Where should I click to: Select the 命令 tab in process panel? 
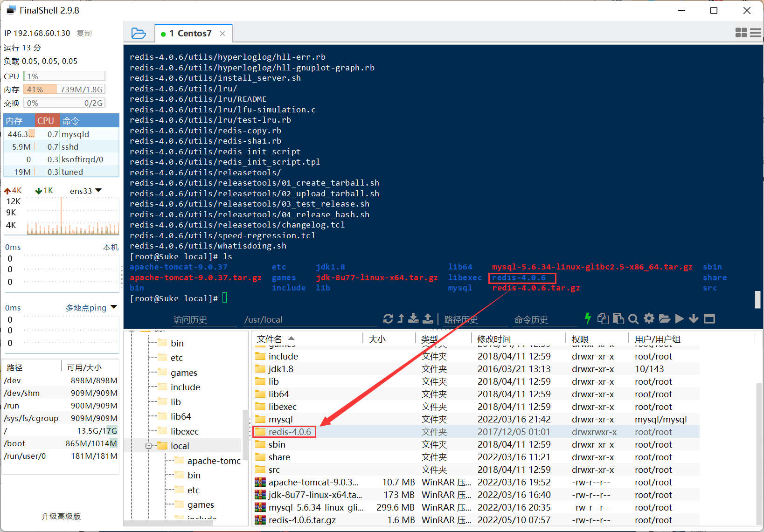[x=90, y=121]
